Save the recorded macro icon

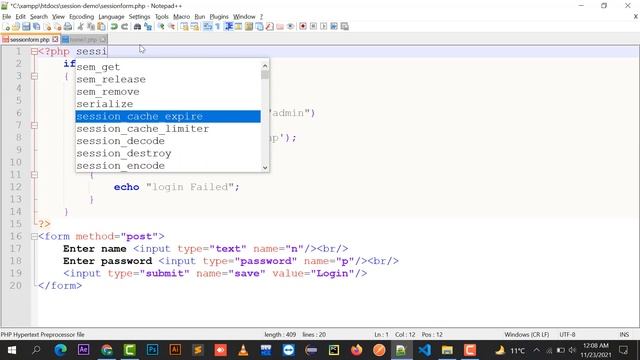click(344, 27)
